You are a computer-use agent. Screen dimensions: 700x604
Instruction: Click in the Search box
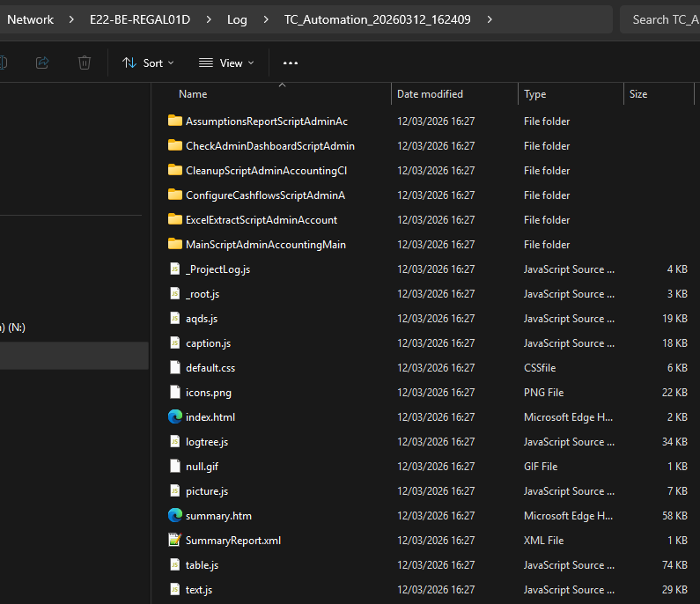point(660,19)
